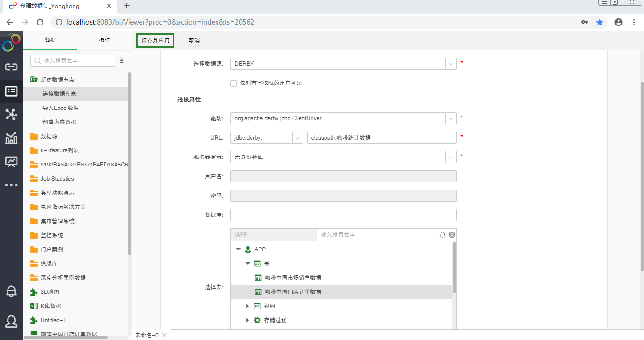Image resolution: width=644 pixels, height=340 pixels.
Task: Enable 仅对有写权限的用户可见 checkbox
Action: point(234,83)
